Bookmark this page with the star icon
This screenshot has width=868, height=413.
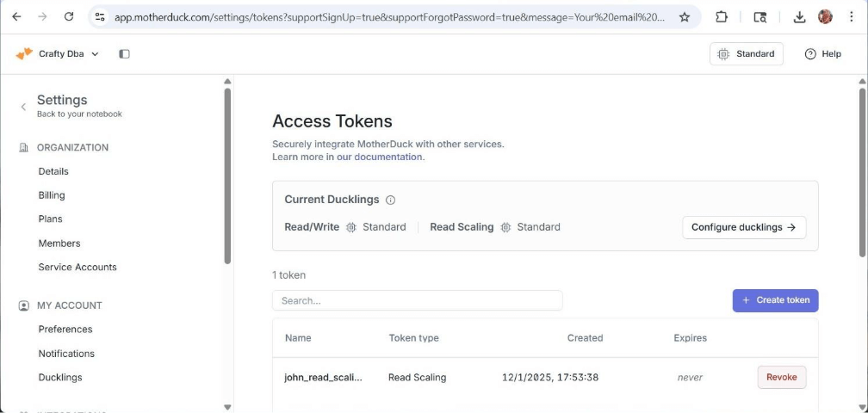(685, 16)
